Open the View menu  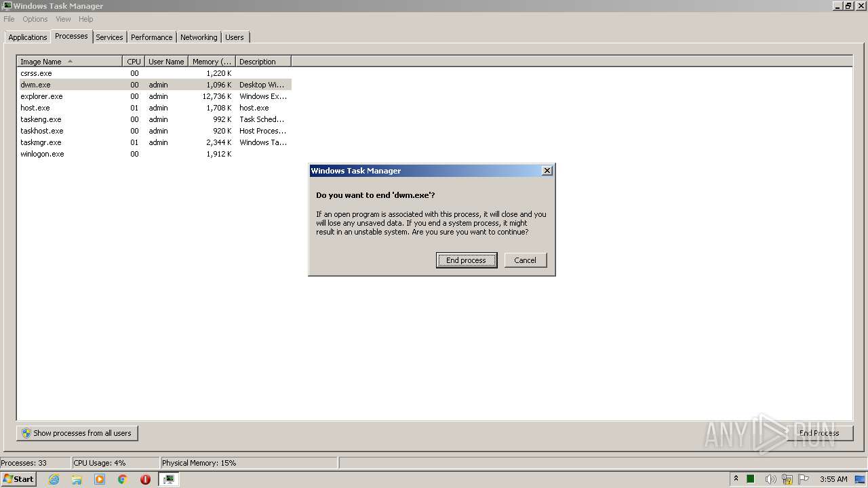pos(63,19)
